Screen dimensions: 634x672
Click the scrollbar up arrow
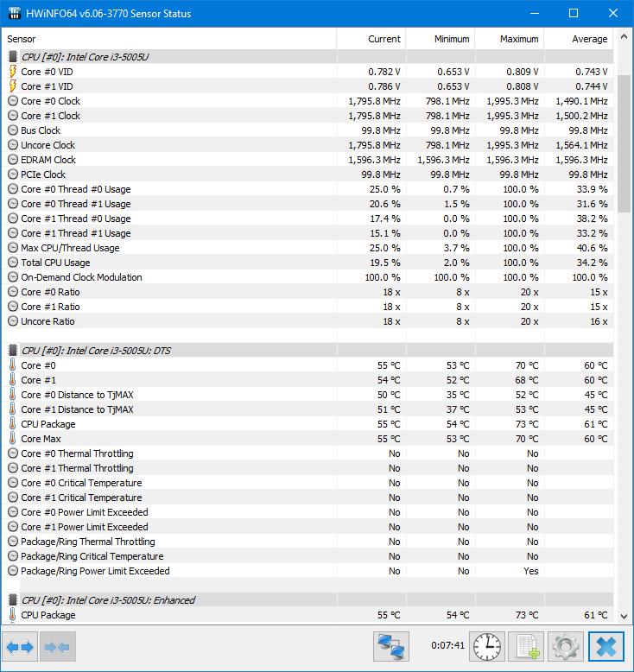click(624, 37)
